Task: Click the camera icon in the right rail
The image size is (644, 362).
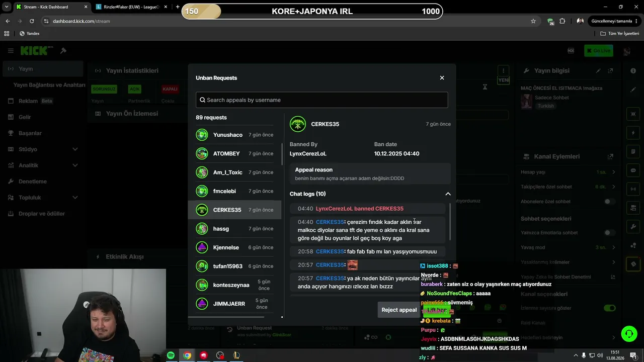Action: pos(633,208)
